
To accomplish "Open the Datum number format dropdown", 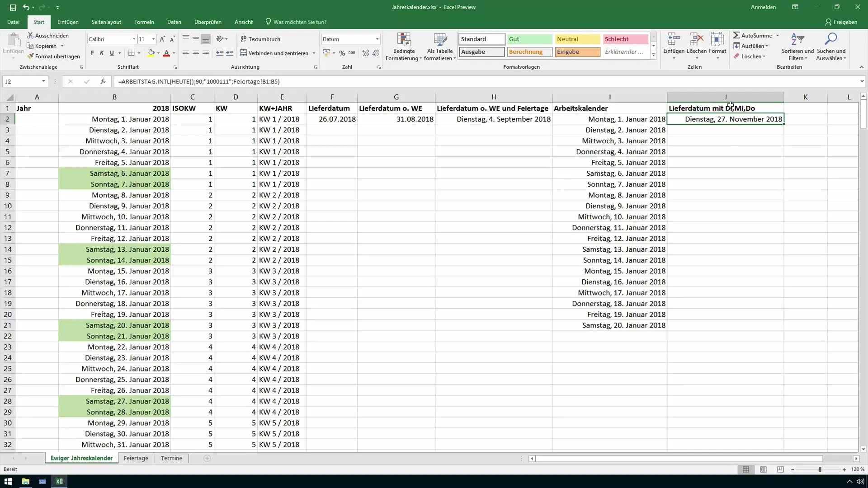I will tap(377, 39).
